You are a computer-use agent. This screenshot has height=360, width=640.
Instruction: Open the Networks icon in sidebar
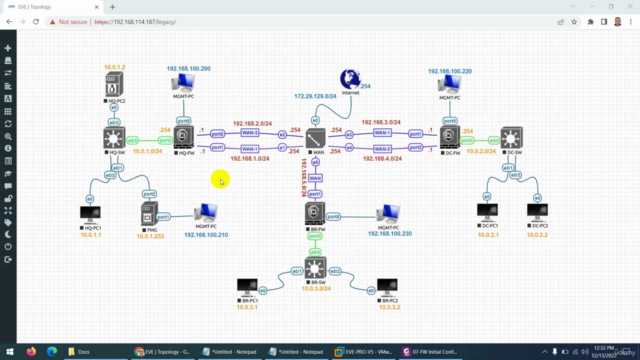pos(8,73)
